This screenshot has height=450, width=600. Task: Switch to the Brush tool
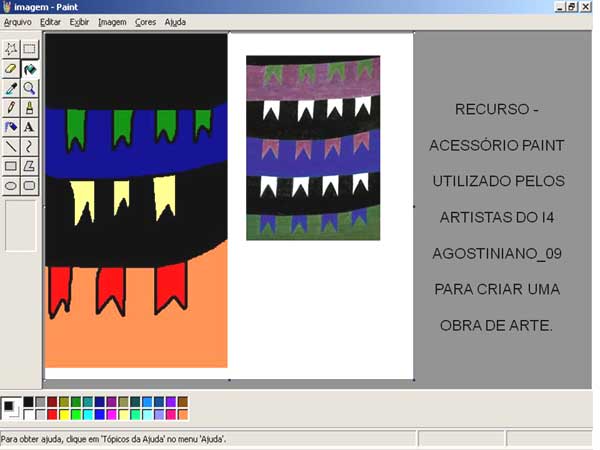tap(29, 108)
